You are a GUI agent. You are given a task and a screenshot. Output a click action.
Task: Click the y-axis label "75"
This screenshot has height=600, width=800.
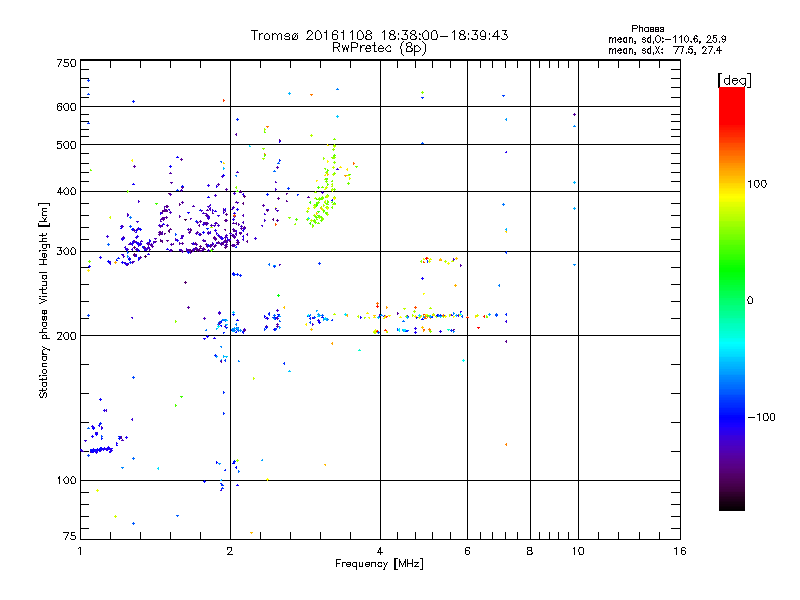70,536
